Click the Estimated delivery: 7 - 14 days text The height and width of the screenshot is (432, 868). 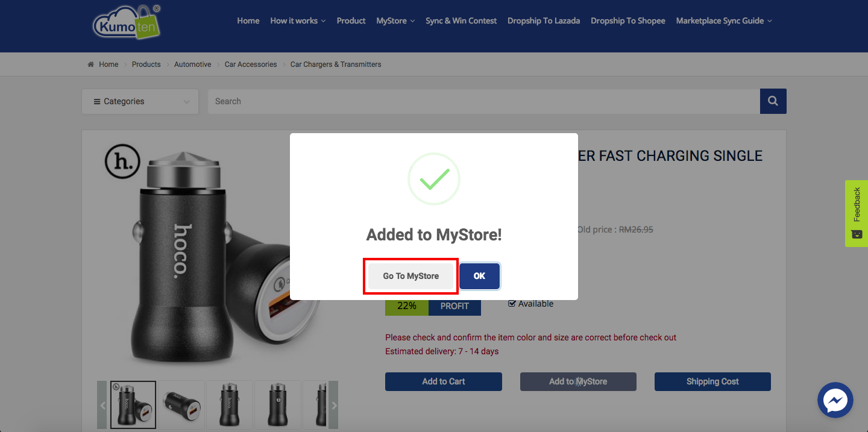pos(442,351)
